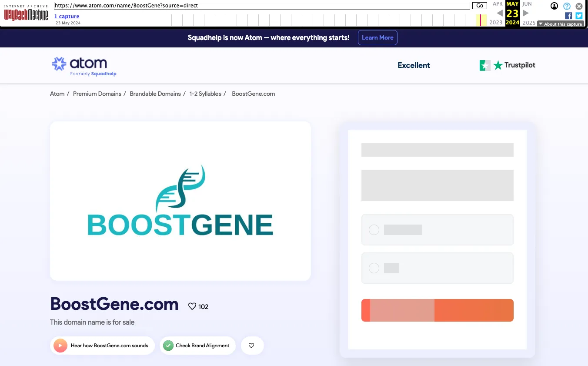Click the standalone heart favorite button
Viewport: 588px width, 366px height.
(x=252, y=346)
